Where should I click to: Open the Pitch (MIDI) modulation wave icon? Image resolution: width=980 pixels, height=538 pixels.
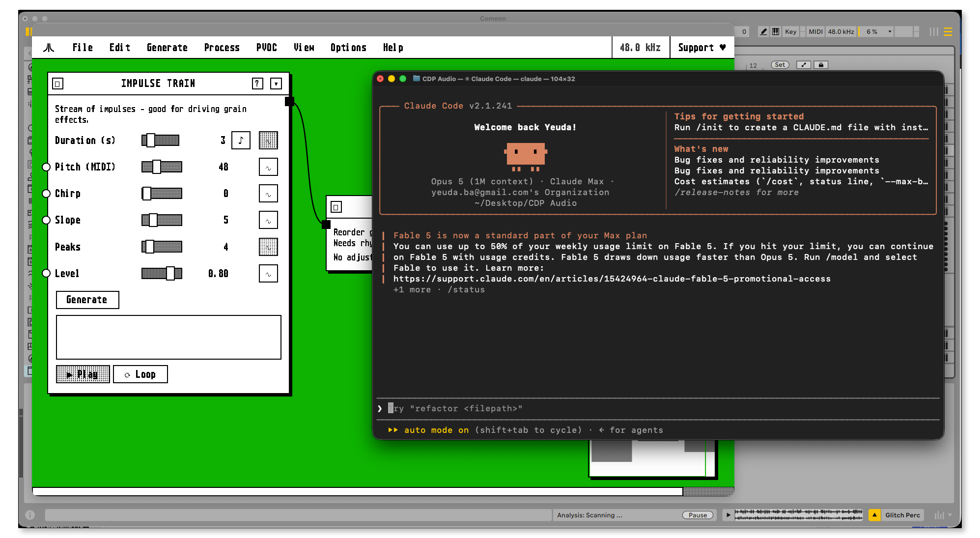(268, 167)
